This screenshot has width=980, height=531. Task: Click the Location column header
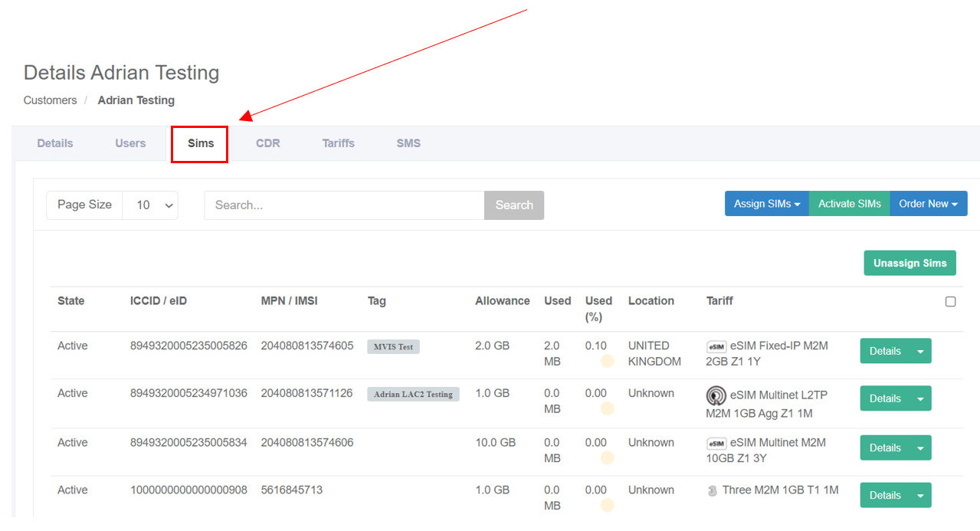click(x=651, y=301)
